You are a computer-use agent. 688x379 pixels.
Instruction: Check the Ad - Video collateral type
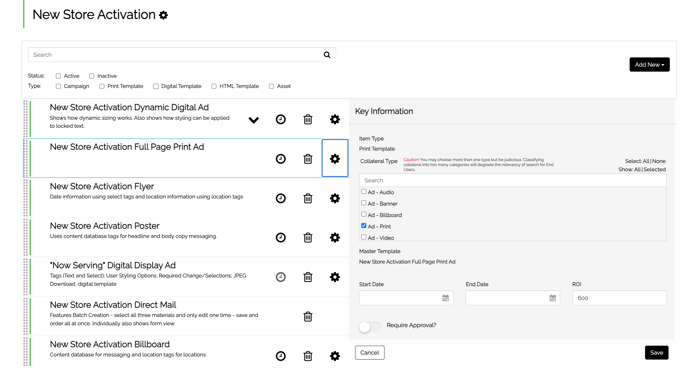click(364, 237)
